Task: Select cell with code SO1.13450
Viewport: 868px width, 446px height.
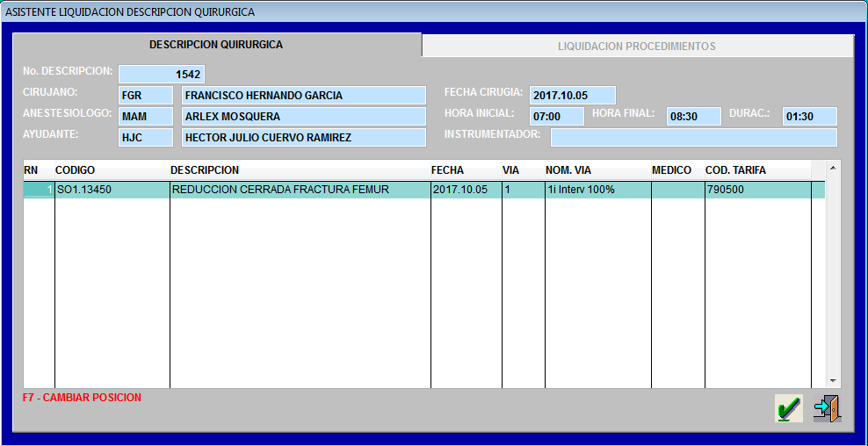Action: [x=112, y=190]
